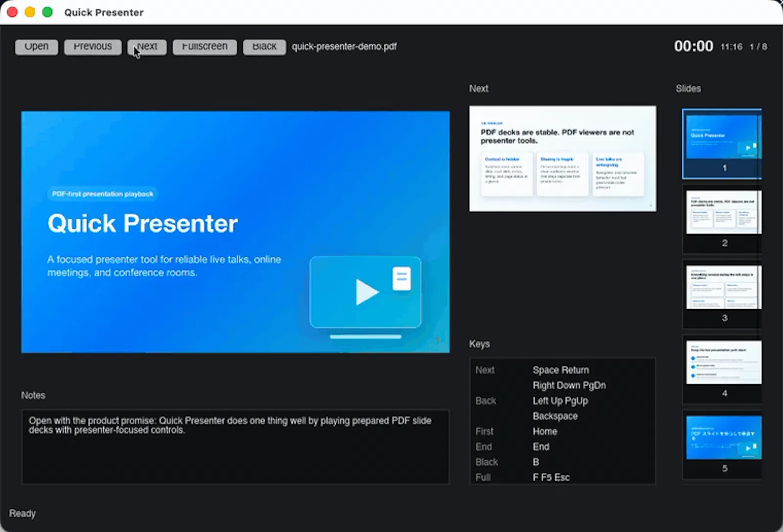783x532 pixels.
Task: Click the 'Full' label in Keys
Action: click(483, 477)
